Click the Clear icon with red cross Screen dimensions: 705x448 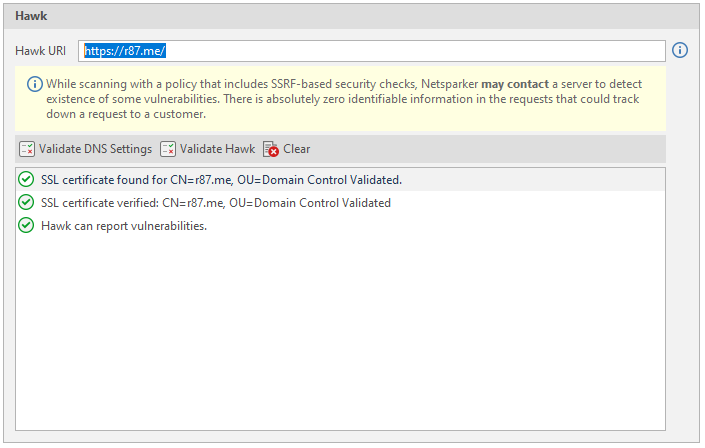coord(271,149)
